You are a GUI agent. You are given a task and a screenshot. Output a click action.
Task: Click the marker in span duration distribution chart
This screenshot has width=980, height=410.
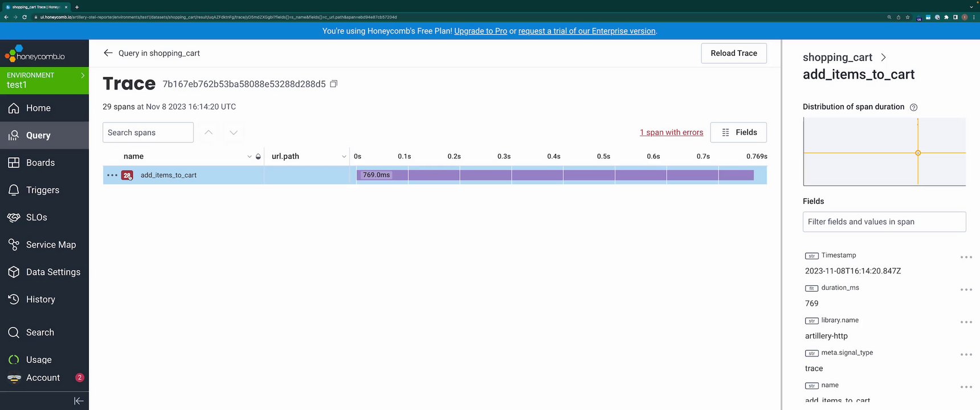[x=918, y=153]
